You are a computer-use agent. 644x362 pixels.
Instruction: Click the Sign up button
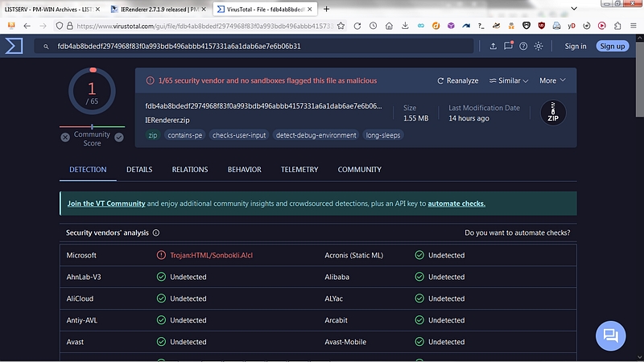click(x=612, y=46)
